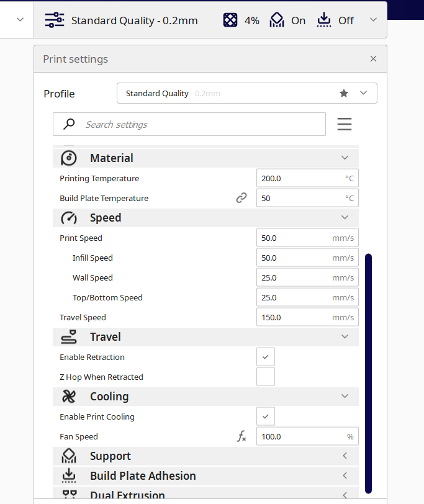Collapse the Speed section chevron

[345, 217]
